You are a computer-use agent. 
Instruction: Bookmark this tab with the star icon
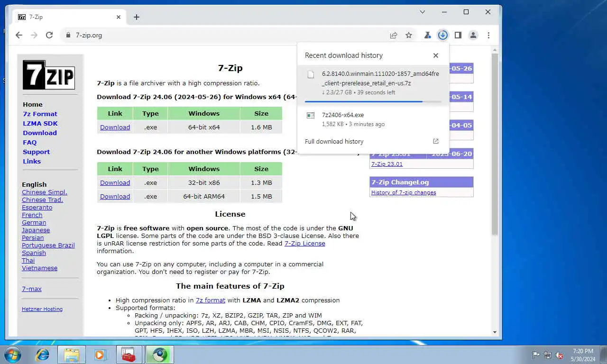pyautogui.click(x=409, y=35)
